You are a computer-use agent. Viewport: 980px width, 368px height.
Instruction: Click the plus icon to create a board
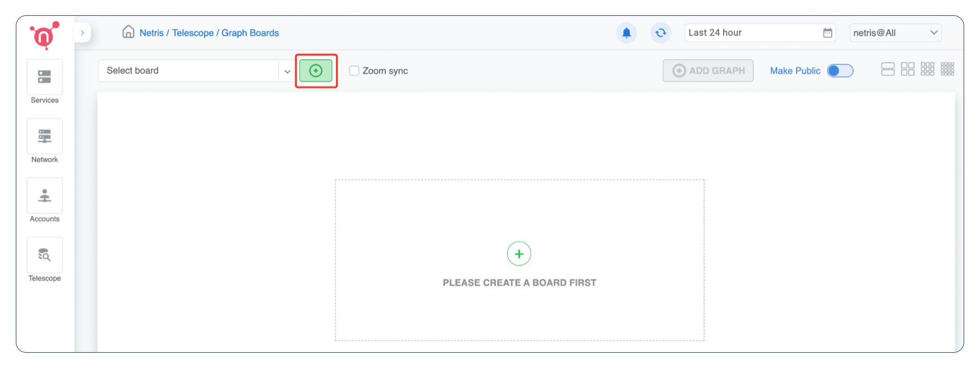[519, 253]
